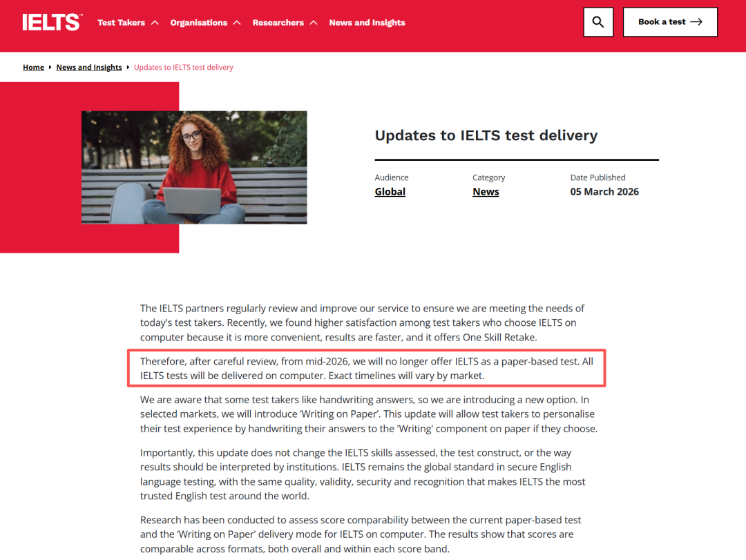Select the Researchers menu label
The image size is (746, 560).
278,23
